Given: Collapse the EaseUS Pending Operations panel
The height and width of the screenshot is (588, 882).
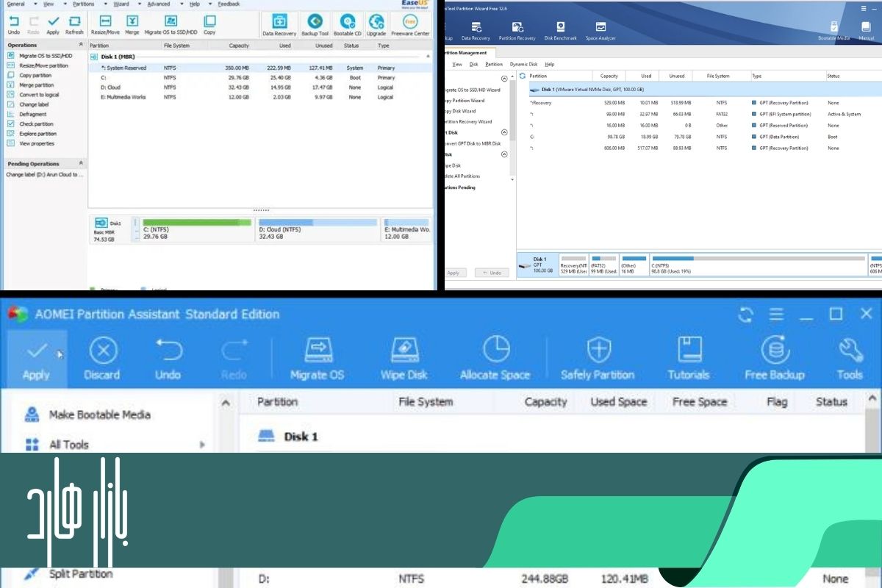Looking at the screenshot, I should tap(81, 163).
